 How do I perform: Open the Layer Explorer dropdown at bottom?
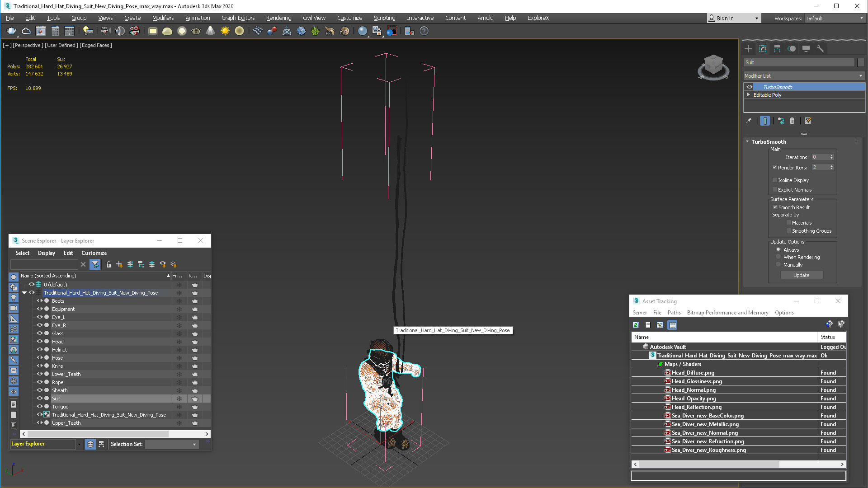coord(79,444)
